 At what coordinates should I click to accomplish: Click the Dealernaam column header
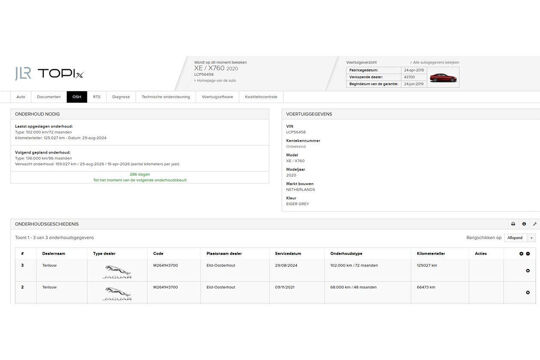[53, 254]
